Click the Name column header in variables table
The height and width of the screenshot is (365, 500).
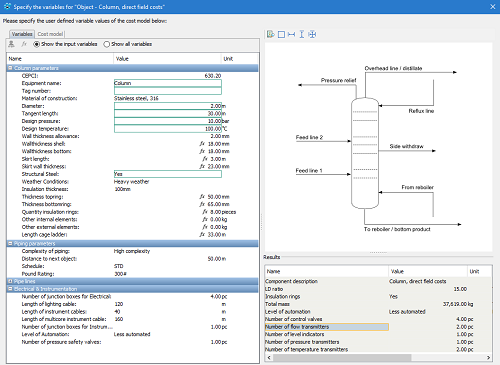pyautogui.click(x=60, y=59)
